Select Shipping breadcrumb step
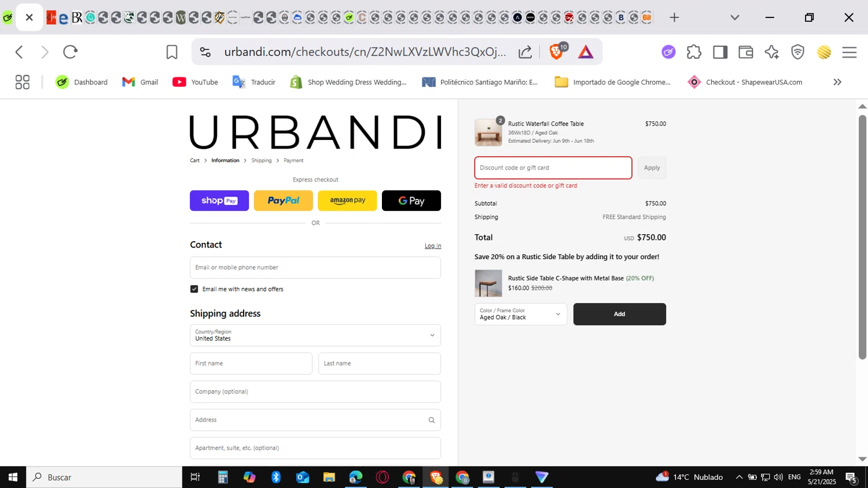 coord(262,161)
